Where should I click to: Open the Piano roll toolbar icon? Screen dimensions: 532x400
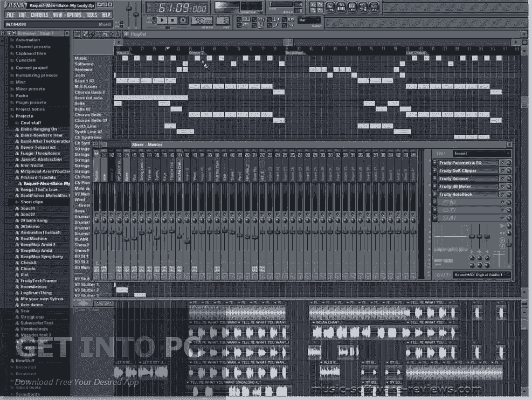click(353, 7)
